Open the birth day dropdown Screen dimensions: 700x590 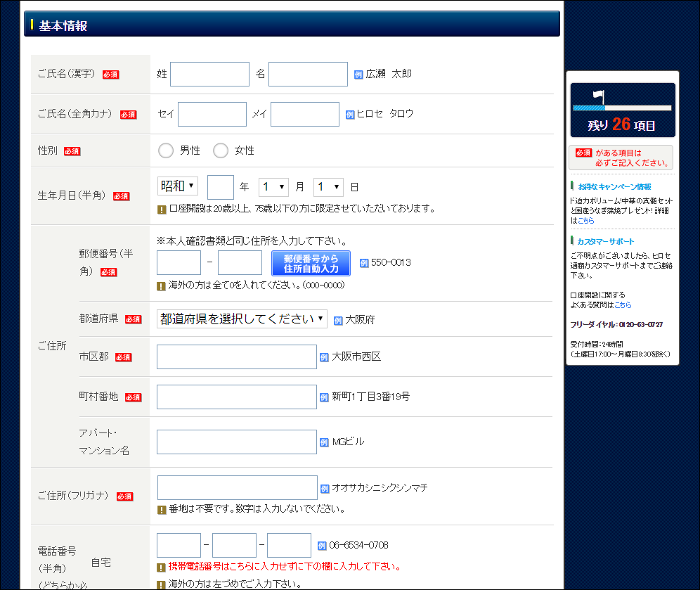329,186
